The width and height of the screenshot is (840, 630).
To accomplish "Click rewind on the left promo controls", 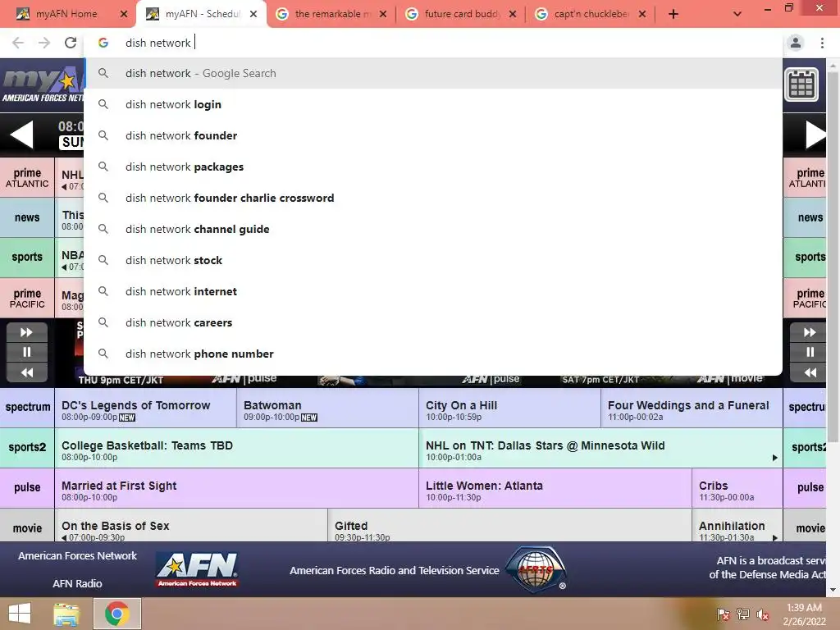I will [27, 372].
